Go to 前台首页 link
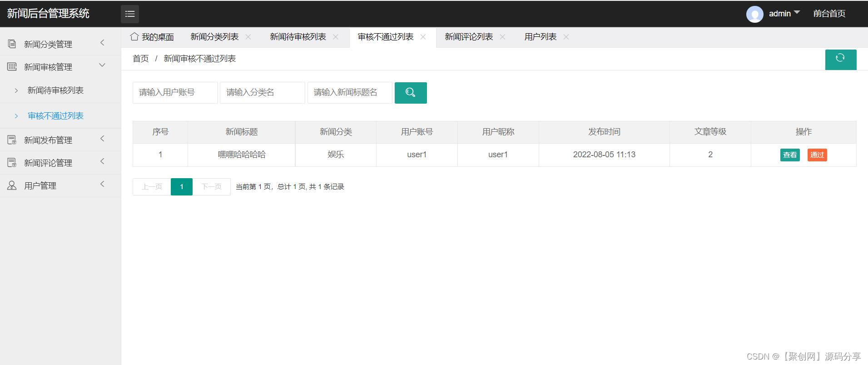This screenshot has width=868, height=365. click(x=829, y=14)
